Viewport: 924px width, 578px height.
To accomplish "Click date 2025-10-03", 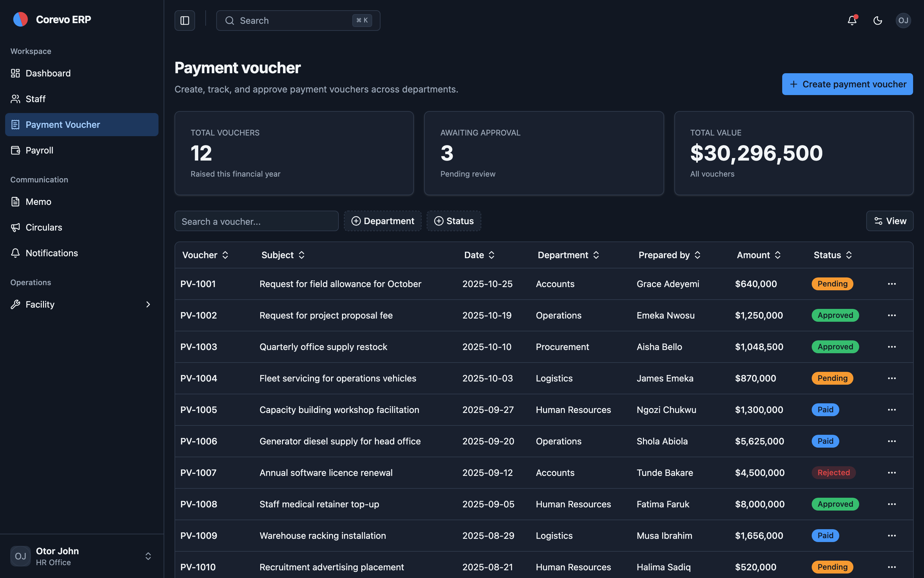I will 488,379.
